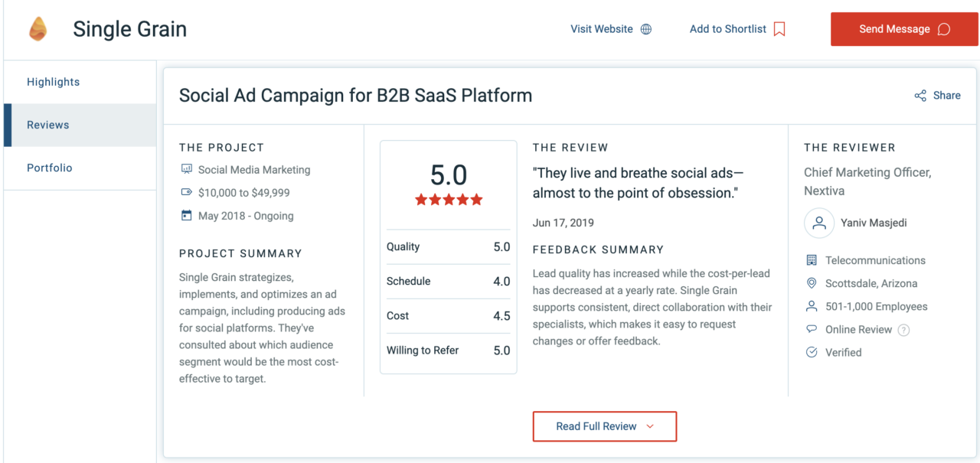Open the Visit Website link
Screen dimensions: 980x463
click(601, 29)
